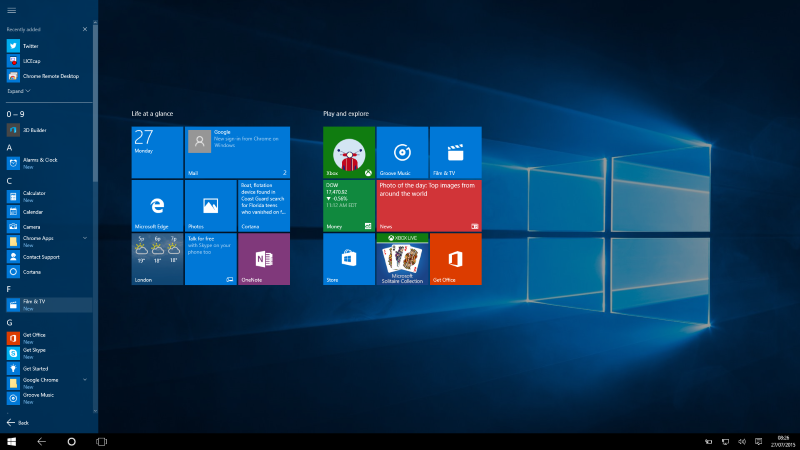The width and height of the screenshot is (800, 450).
Task: Open the OneNote tile
Action: [x=264, y=259]
